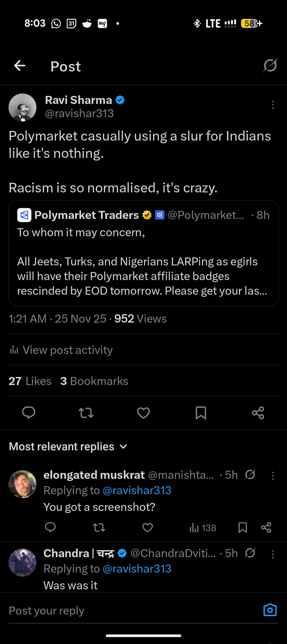Tap the Grok icon on elongated muskrat's reply

click(x=250, y=475)
